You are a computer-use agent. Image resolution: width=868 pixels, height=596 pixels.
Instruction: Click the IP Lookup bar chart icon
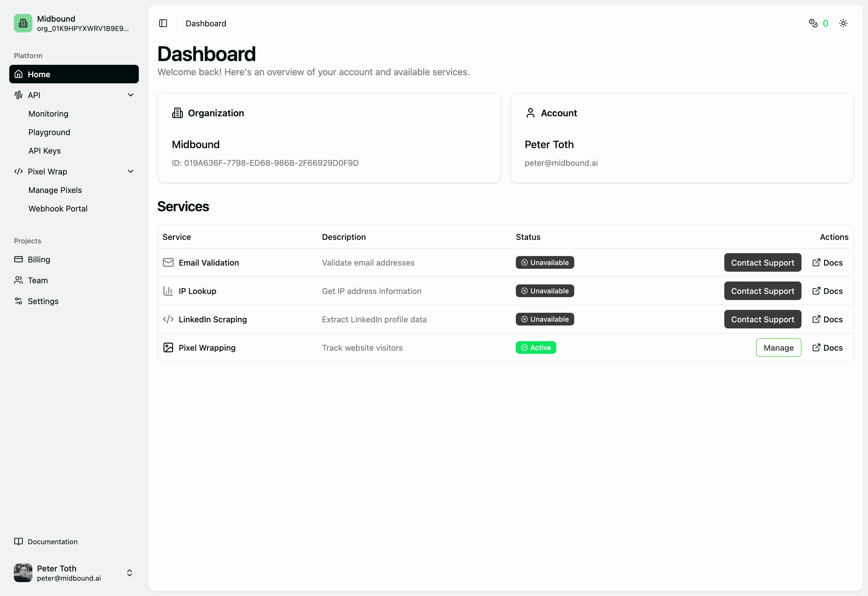168,291
